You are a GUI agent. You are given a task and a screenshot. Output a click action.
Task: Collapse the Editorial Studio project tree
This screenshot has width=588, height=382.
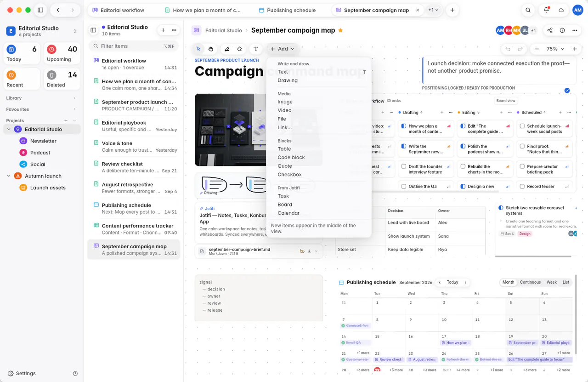9,130
